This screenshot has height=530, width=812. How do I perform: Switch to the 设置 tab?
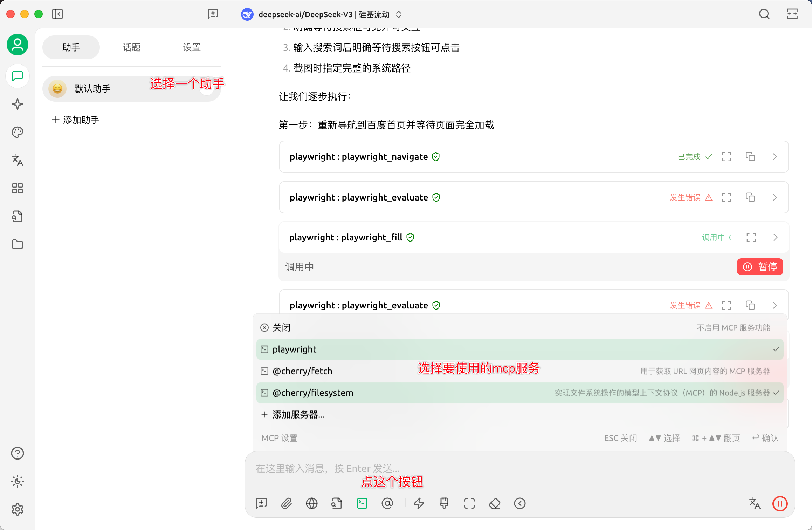pyautogui.click(x=192, y=47)
